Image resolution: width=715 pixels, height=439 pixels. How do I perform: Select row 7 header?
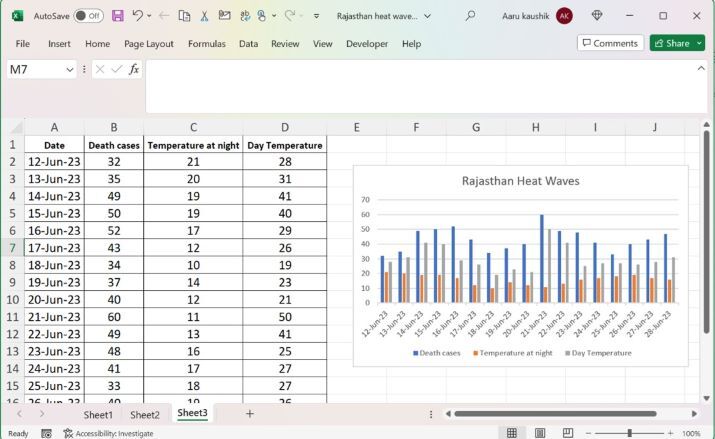(x=12, y=248)
